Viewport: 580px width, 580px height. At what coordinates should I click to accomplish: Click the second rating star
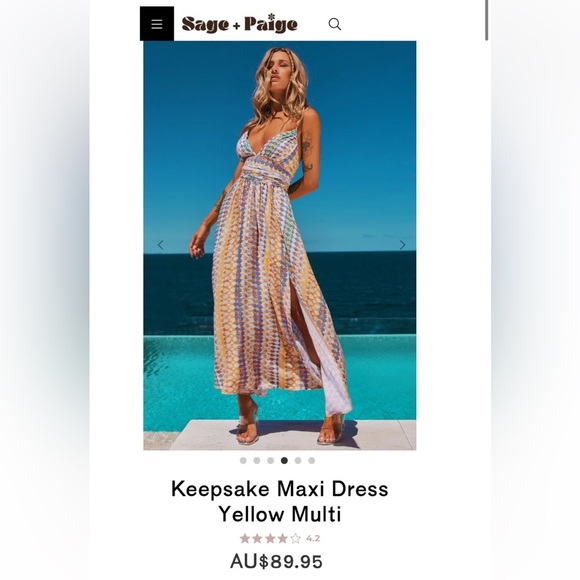(x=257, y=538)
